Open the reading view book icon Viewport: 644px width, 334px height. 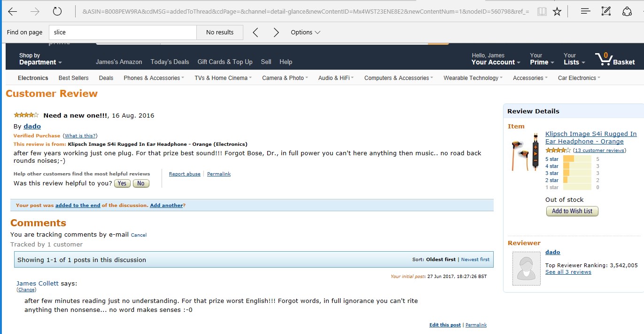[542, 12]
